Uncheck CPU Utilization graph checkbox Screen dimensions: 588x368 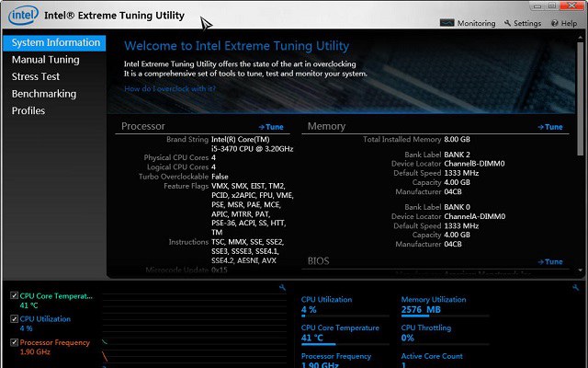coord(15,319)
